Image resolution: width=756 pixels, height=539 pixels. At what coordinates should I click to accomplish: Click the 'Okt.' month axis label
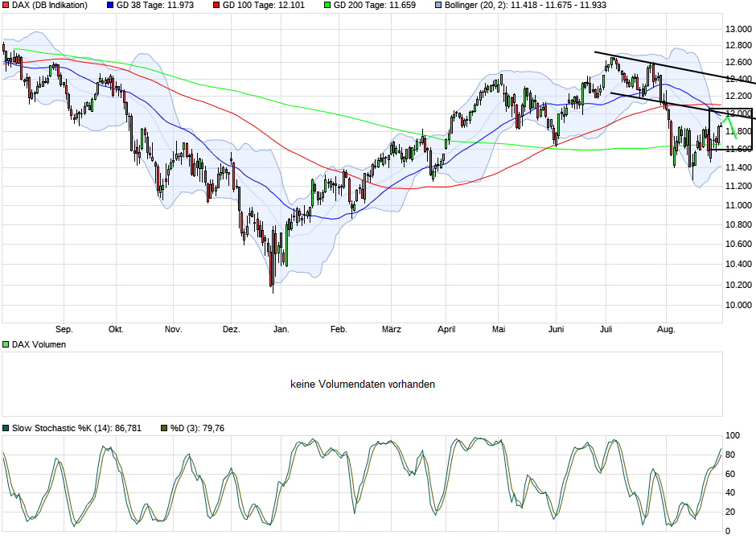[116, 329]
